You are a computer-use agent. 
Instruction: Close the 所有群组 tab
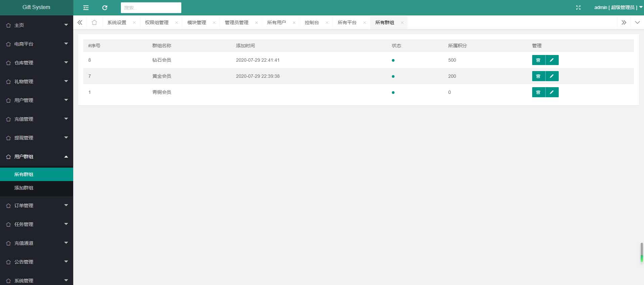402,22
